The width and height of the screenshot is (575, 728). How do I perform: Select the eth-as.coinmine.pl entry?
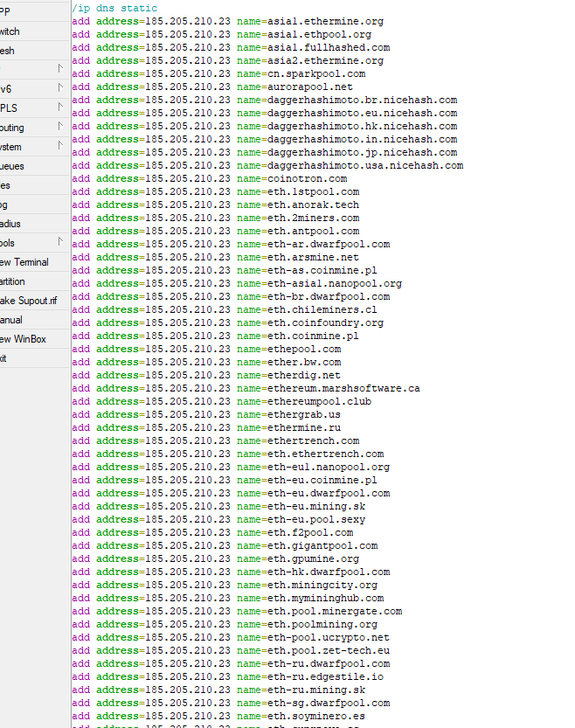coord(225,270)
